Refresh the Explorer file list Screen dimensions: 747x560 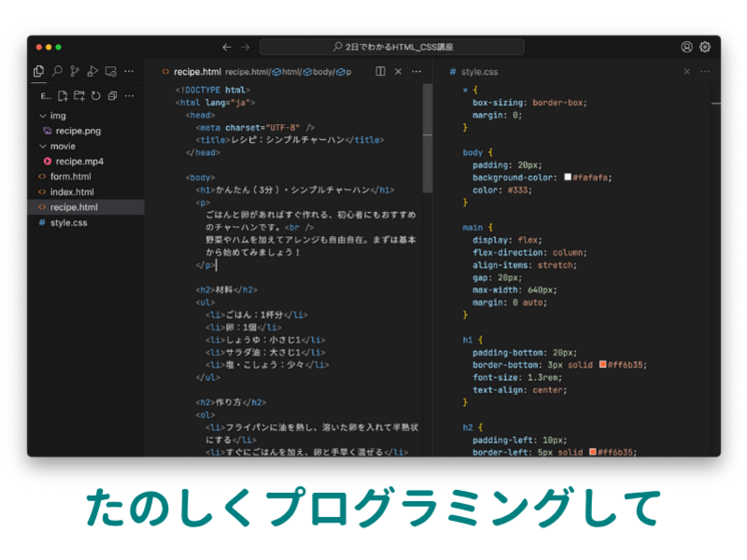coord(96,95)
